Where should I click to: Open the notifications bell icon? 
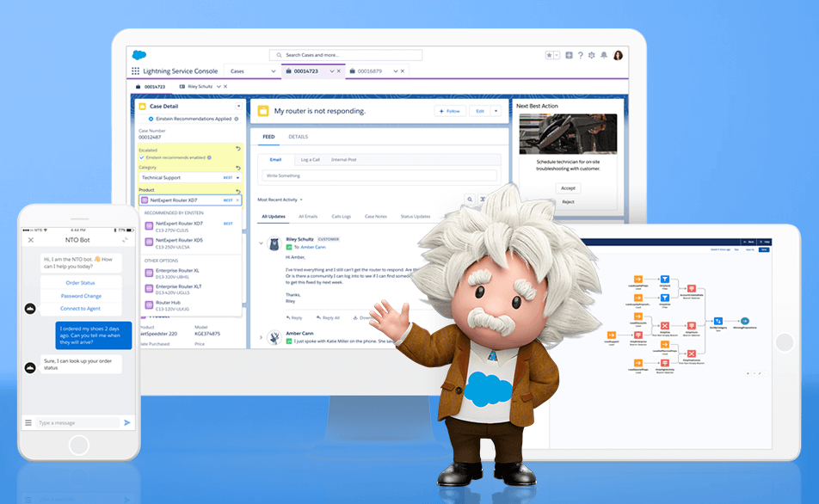[604, 55]
